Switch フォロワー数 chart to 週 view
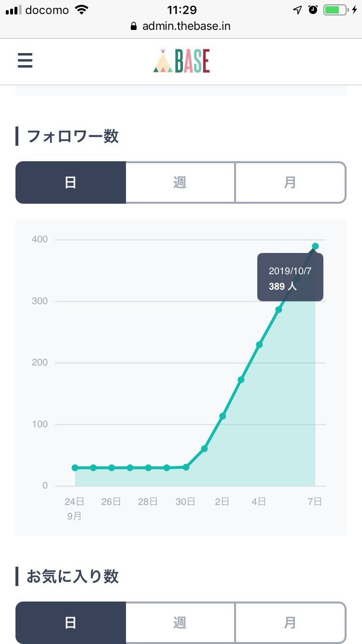Viewport: 362px width, 644px height. (x=180, y=182)
